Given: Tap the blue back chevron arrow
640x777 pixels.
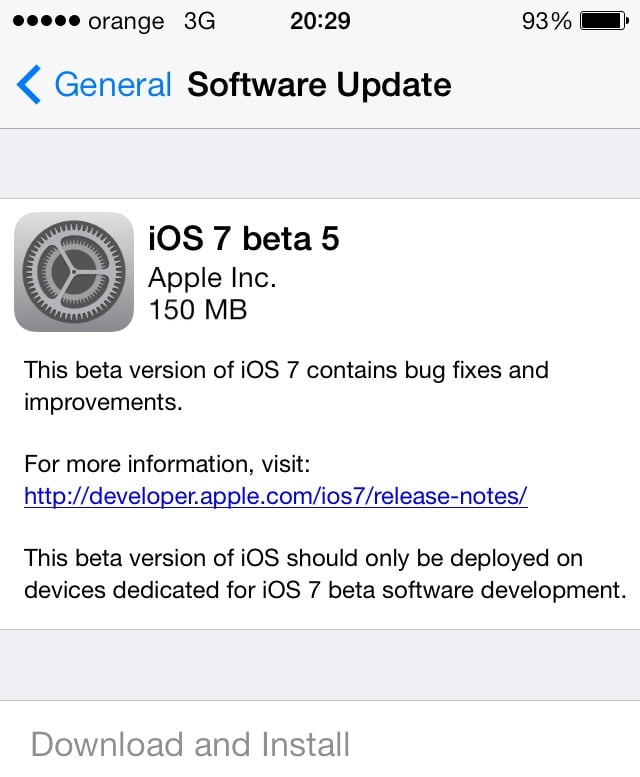Looking at the screenshot, I should 28,85.
